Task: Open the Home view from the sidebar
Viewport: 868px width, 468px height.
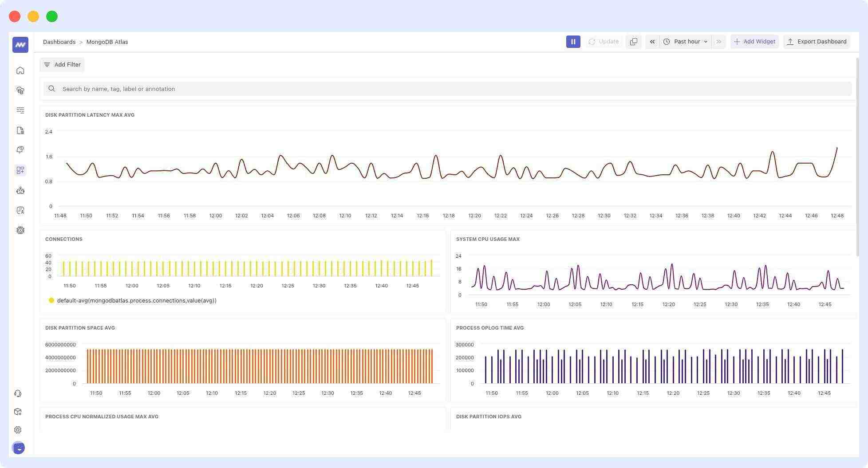Action: [20, 70]
